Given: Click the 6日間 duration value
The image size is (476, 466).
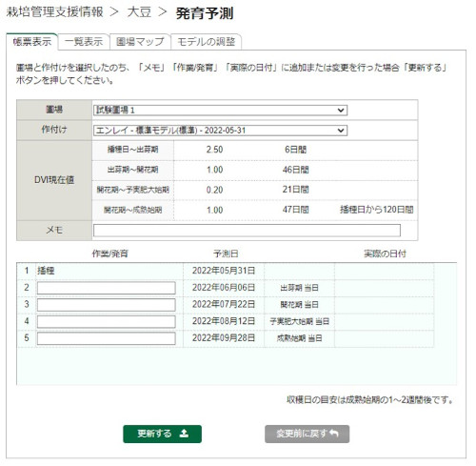Looking at the screenshot, I should [295, 150].
